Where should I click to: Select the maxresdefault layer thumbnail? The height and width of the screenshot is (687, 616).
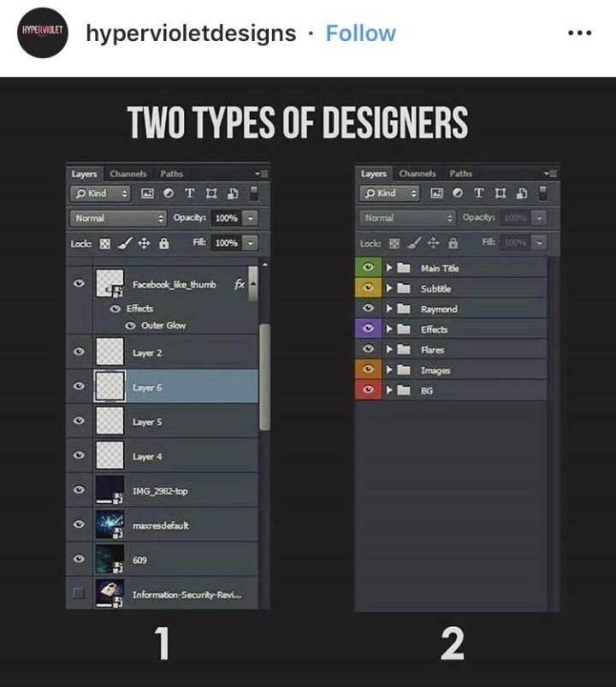tap(110, 524)
